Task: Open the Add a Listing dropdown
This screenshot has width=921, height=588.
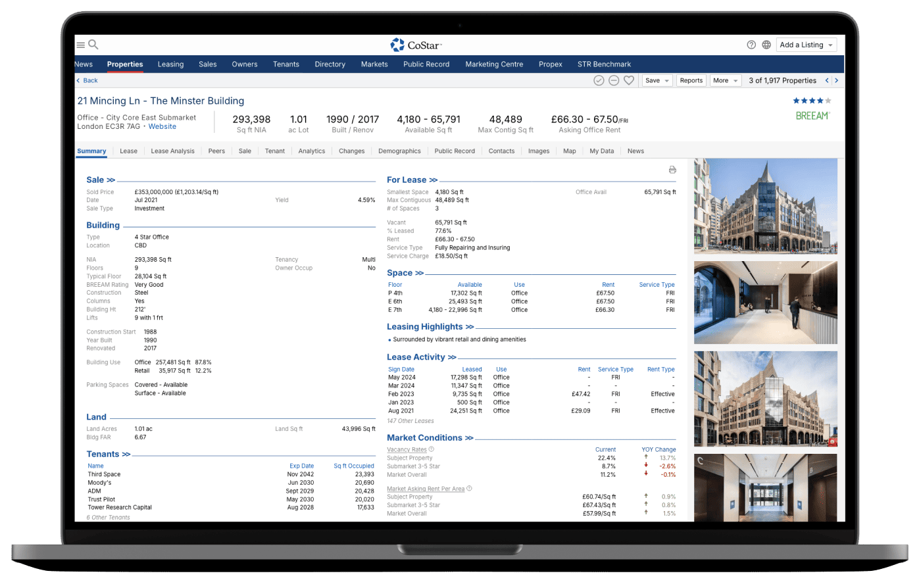Action: click(806, 45)
